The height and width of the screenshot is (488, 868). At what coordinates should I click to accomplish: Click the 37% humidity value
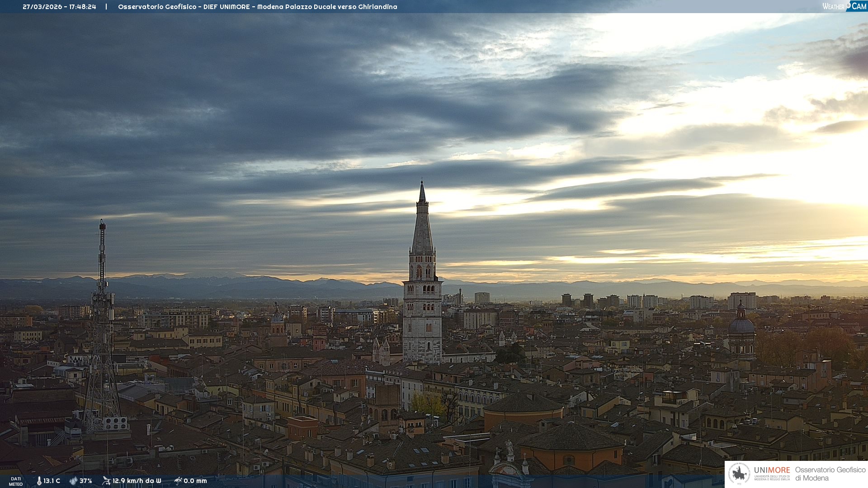coord(86,481)
